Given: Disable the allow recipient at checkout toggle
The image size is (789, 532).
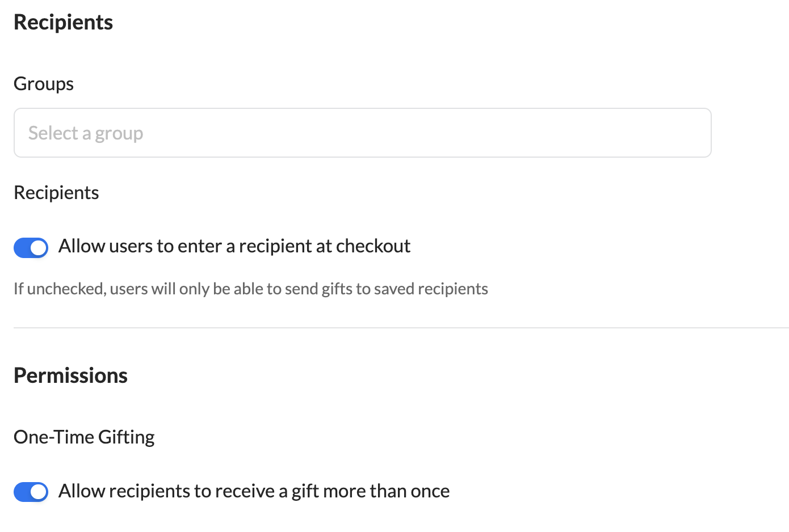Looking at the screenshot, I should [31, 248].
